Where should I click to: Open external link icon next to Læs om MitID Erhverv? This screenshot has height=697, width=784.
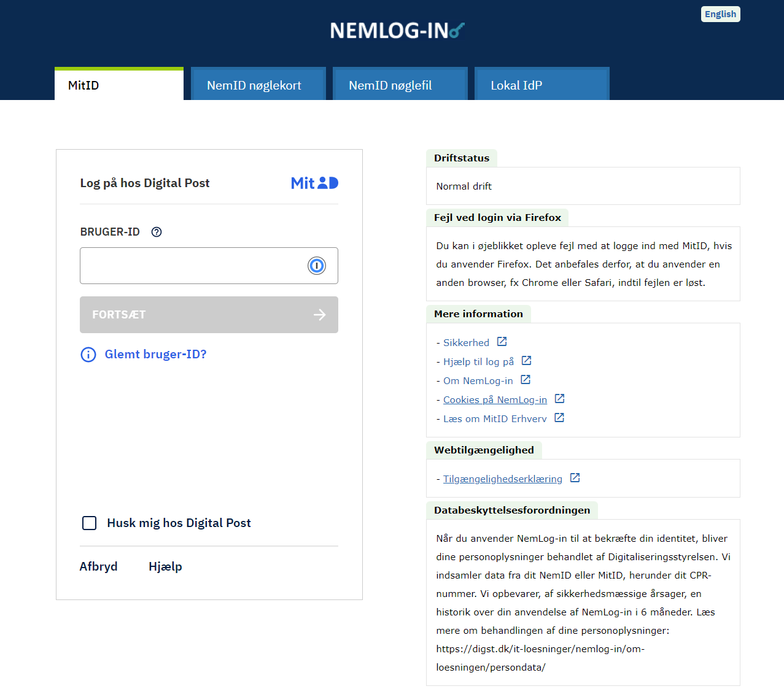[x=559, y=418]
